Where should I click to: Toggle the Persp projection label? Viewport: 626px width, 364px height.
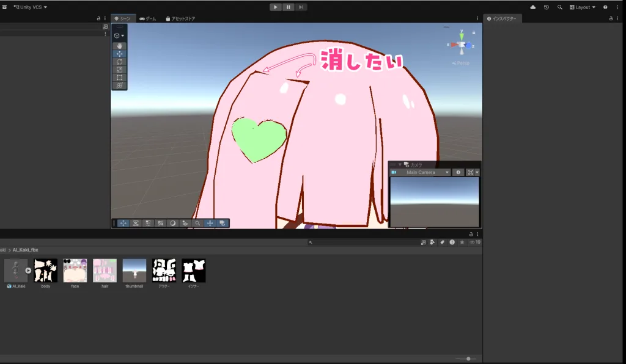tap(461, 63)
